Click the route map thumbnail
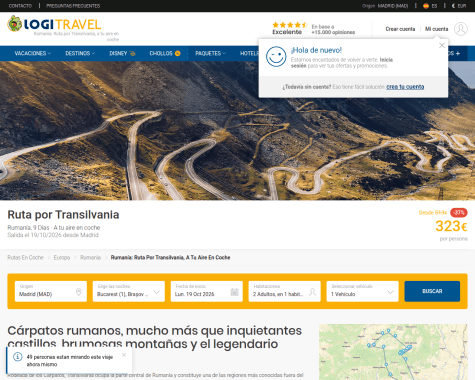 point(393,352)
